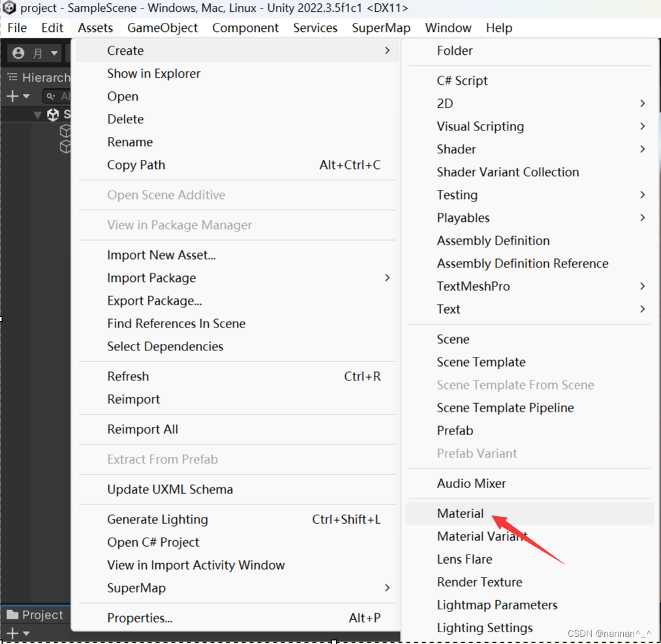Open the Services menu
661x644 pixels.
point(315,28)
